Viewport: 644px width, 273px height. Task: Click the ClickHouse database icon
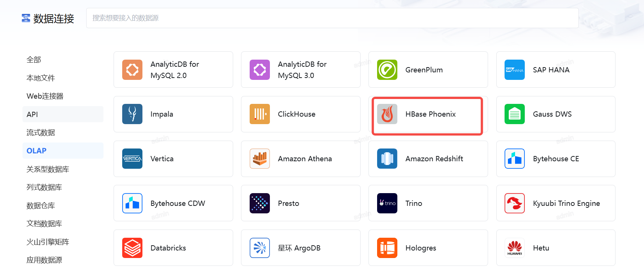point(259,114)
